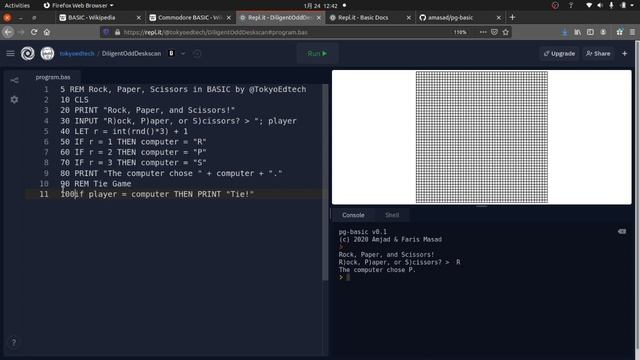Image resolution: width=640 pixels, height=360 pixels.
Task: Open the Wi-Fi network indicator
Action: [589, 5]
